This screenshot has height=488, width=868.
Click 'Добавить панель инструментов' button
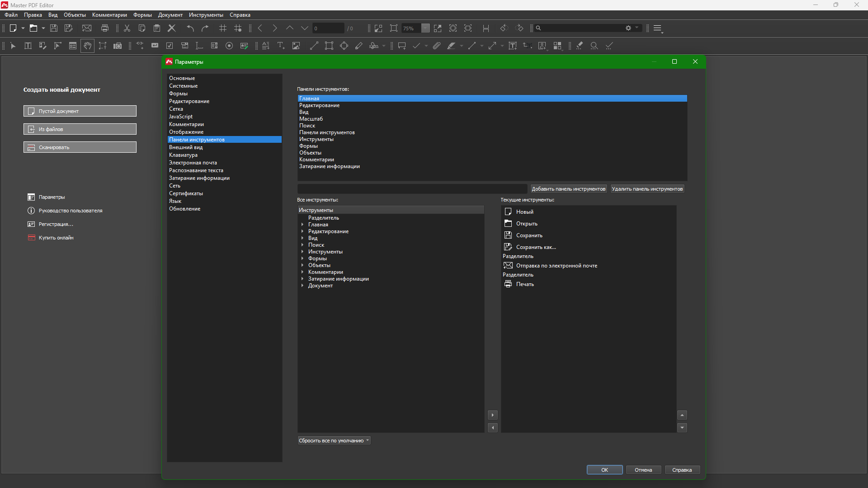click(x=568, y=189)
